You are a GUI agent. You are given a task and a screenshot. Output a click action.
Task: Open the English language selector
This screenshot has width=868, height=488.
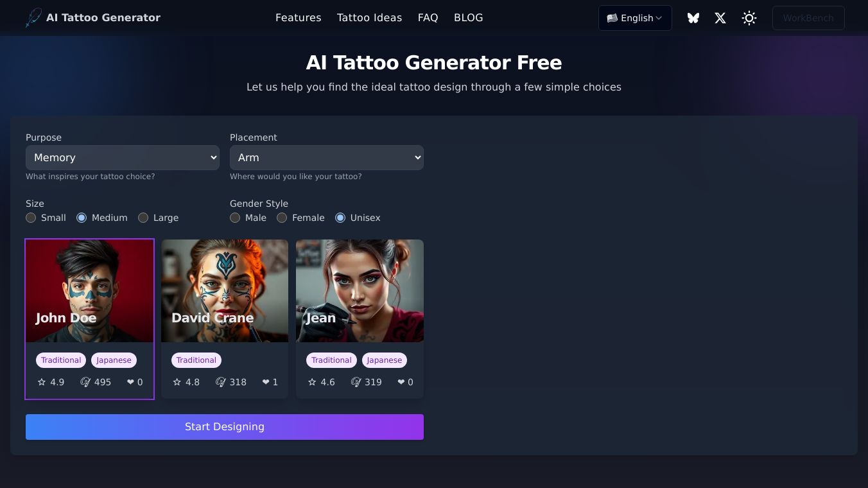(x=635, y=18)
